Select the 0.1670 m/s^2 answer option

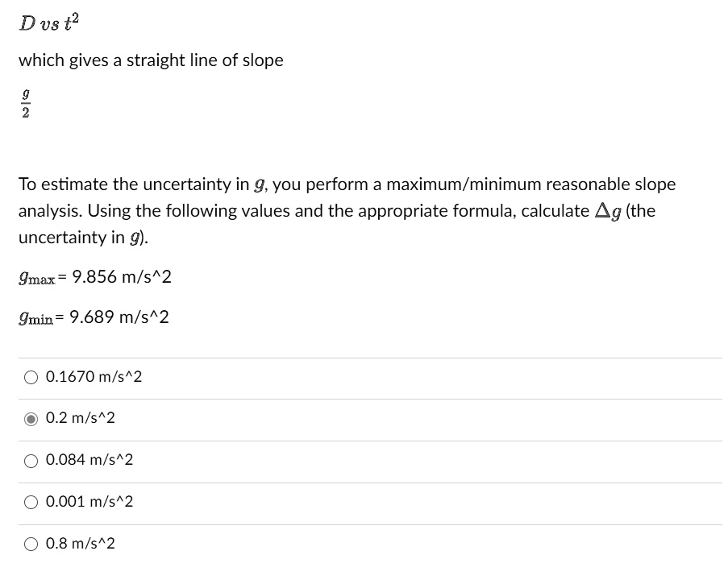[31, 376]
